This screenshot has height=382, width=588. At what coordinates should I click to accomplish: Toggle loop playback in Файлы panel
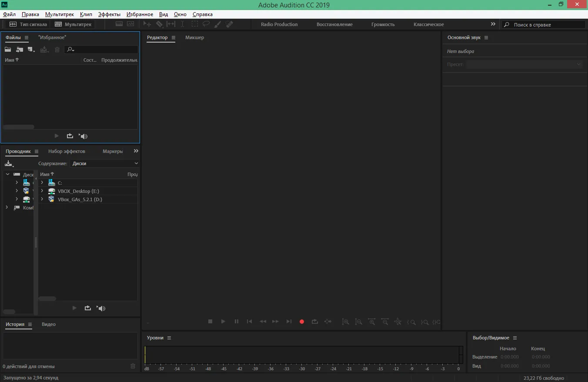pyautogui.click(x=70, y=136)
